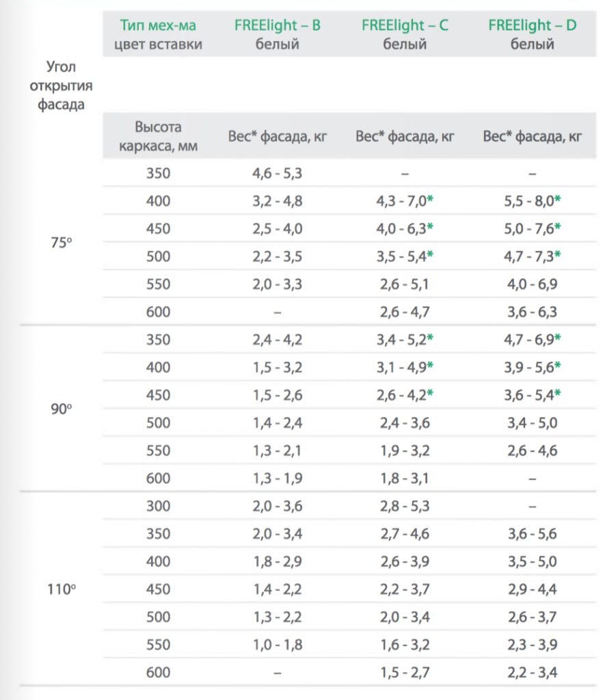The width and height of the screenshot is (607, 700).
Task: Click the Тип мех-ма header cell
Action: click(158, 34)
